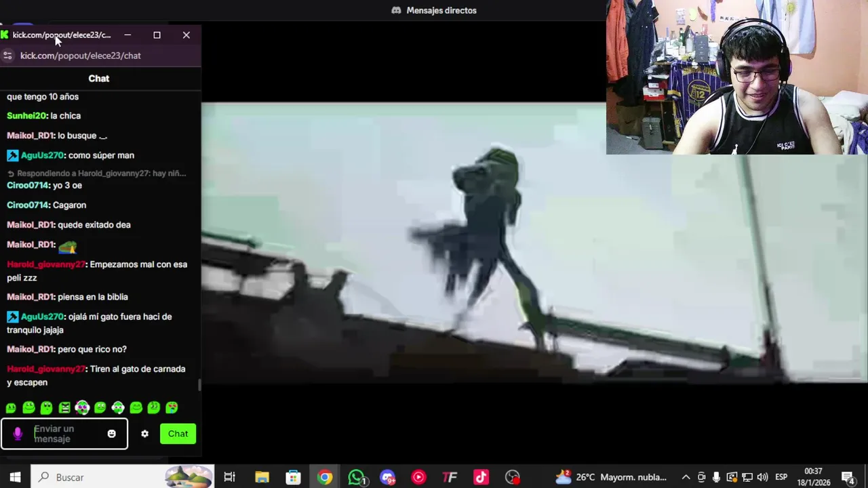Open the weather widget showing 26°C

[610, 477]
